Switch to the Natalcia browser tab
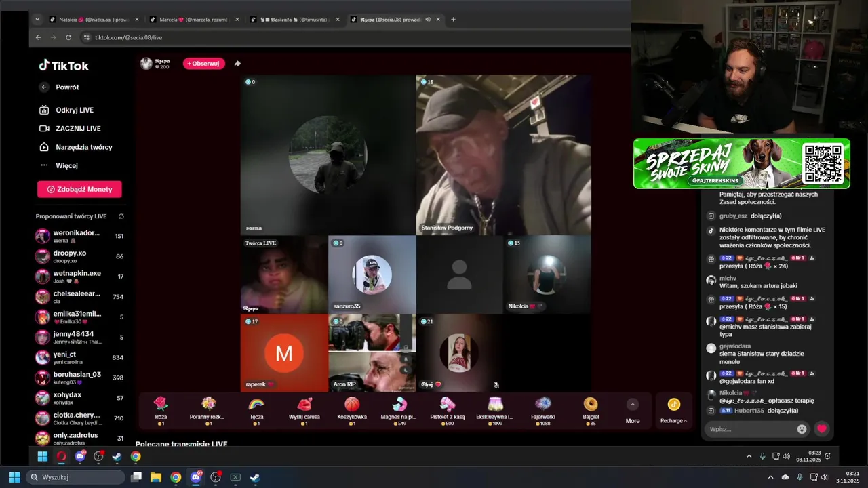The width and height of the screenshot is (868, 488). click(93, 20)
